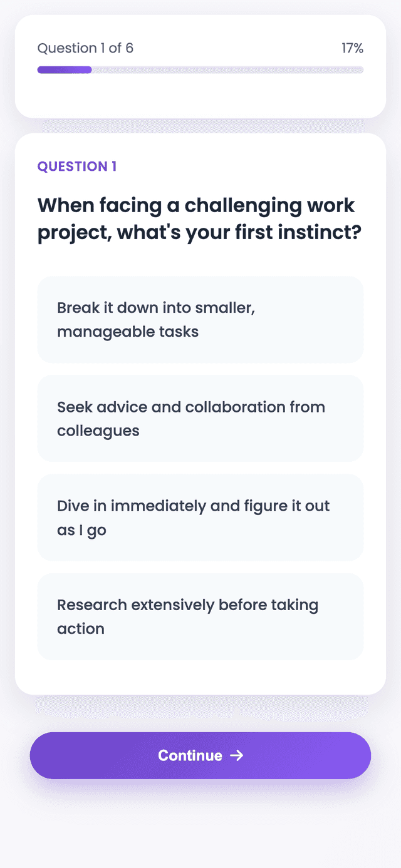Click the purple 'QUESTION 1' label
The width and height of the screenshot is (401, 868).
coord(76,166)
